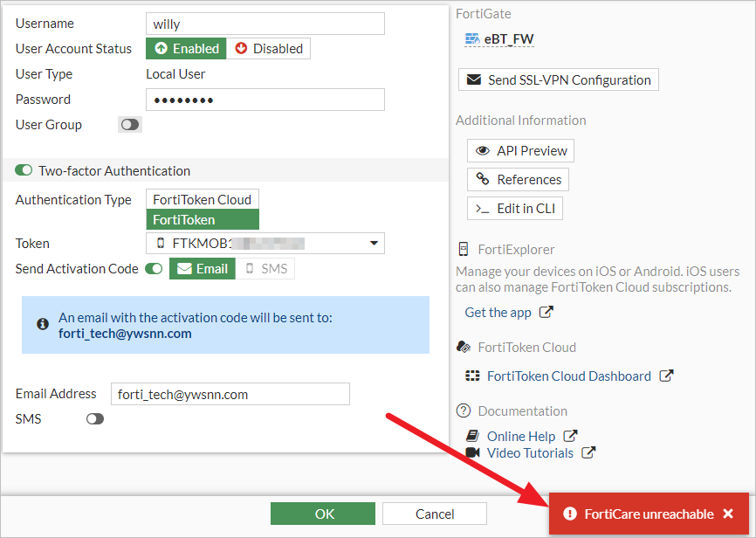Toggle the User Group switch
This screenshot has width=756, height=538.
[130, 125]
